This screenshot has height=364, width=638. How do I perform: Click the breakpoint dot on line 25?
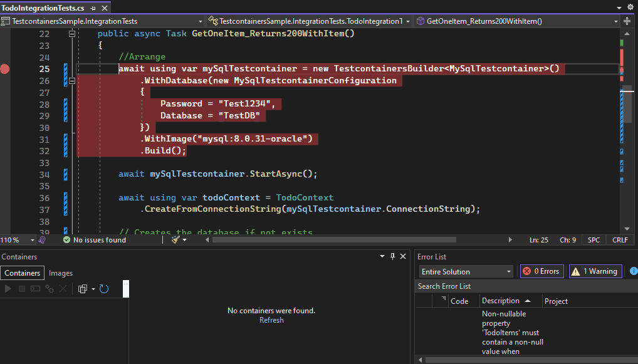(x=4, y=69)
